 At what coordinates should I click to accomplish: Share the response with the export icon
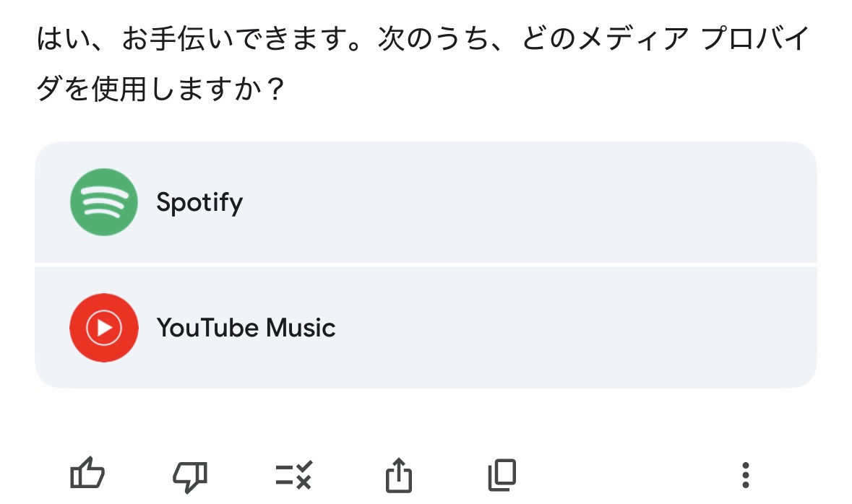[x=398, y=475]
